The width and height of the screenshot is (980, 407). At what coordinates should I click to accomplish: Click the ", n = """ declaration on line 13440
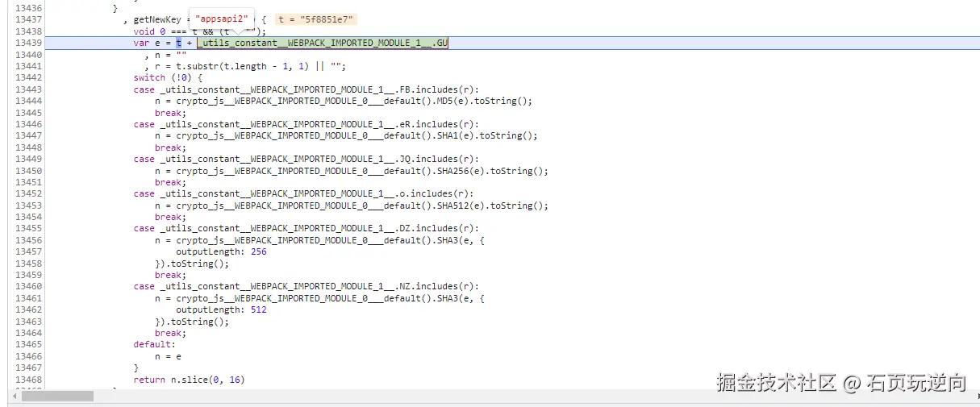165,55
